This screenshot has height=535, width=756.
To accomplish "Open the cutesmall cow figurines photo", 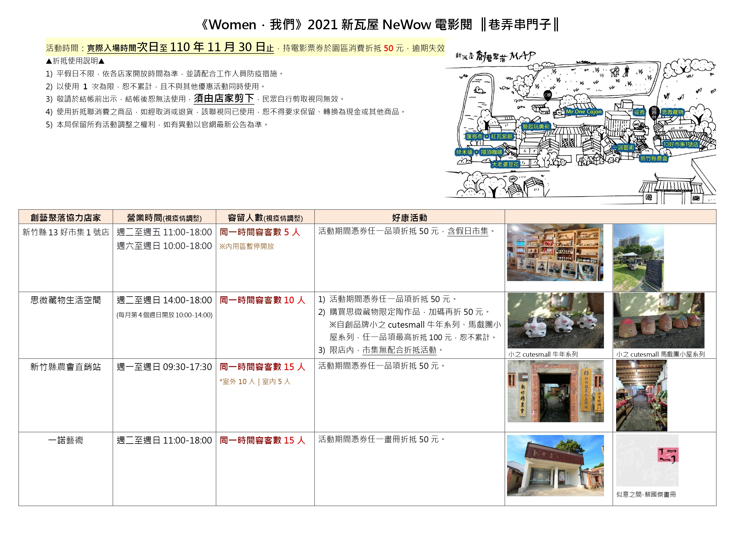I will (x=555, y=320).
